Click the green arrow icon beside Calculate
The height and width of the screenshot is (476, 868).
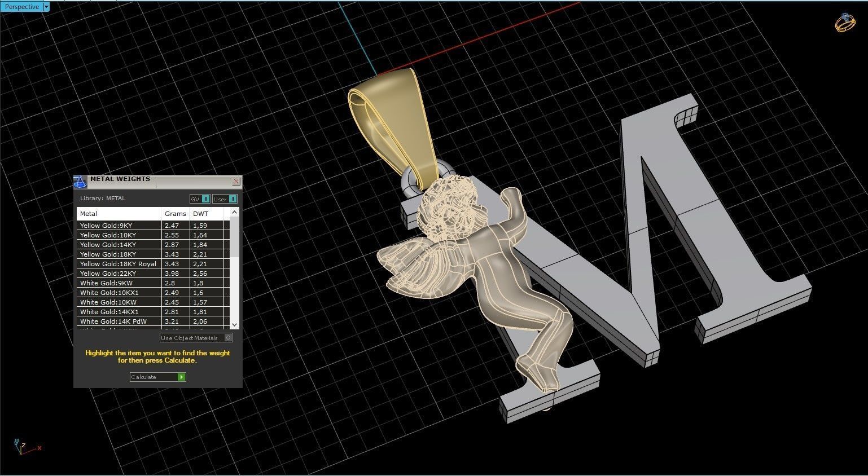181,377
